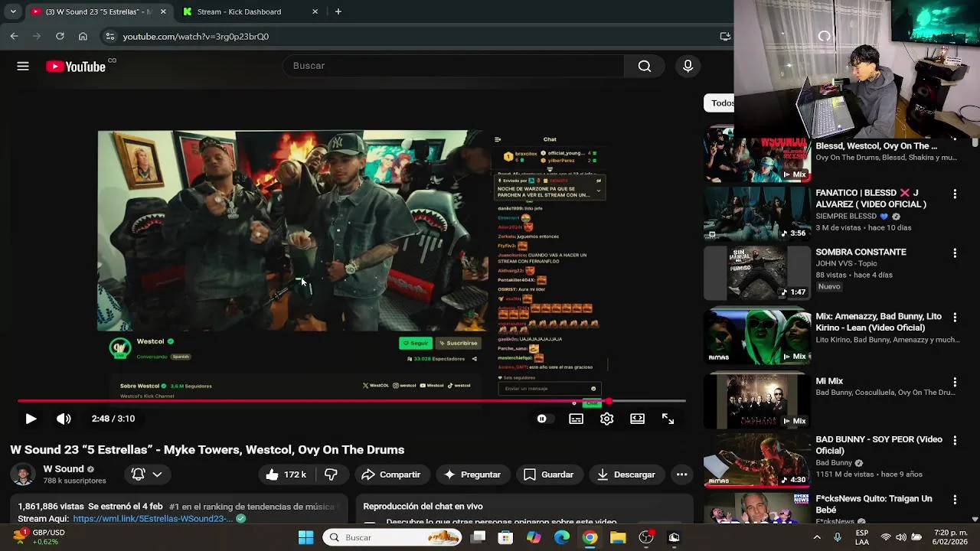Toggle subtitles in the player

point(577,419)
